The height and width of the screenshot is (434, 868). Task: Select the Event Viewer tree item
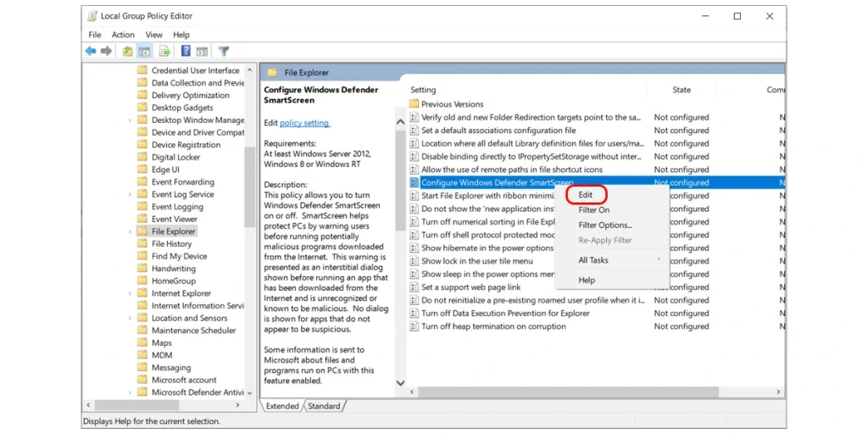click(x=175, y=220)
